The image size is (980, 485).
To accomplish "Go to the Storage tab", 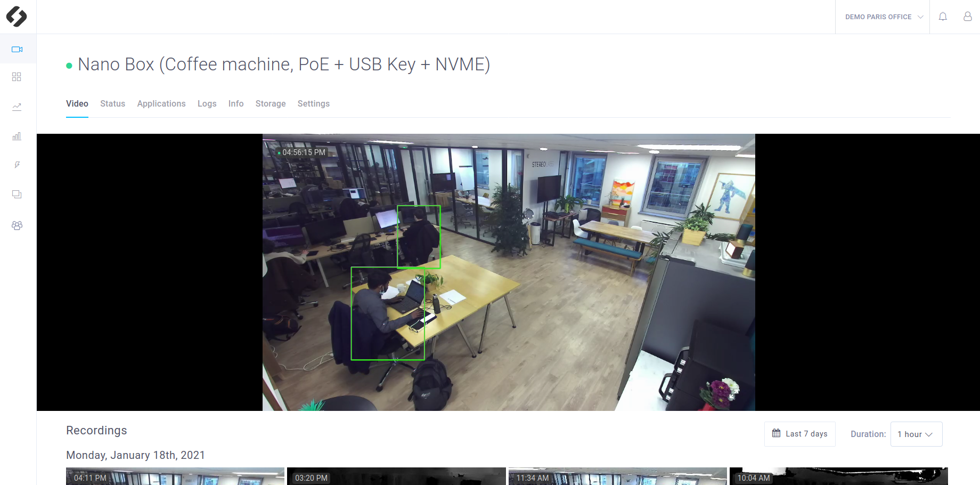I will 271,103.
